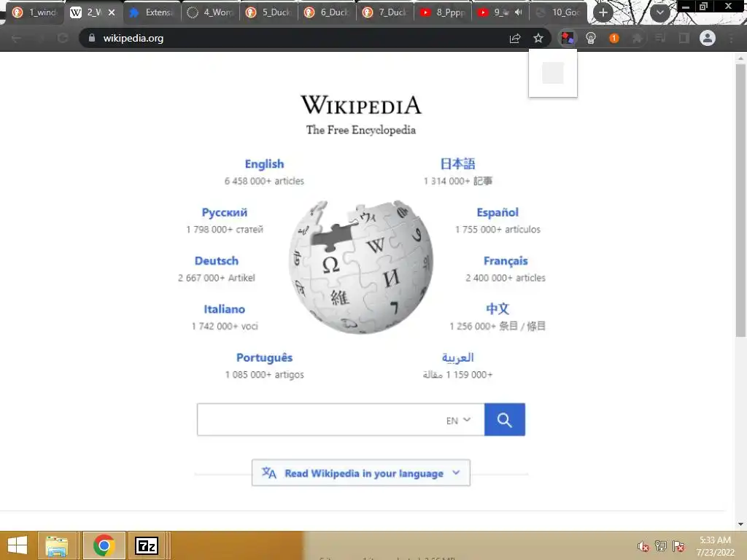Click the Action Center flag icon

[x=678, y=546]
